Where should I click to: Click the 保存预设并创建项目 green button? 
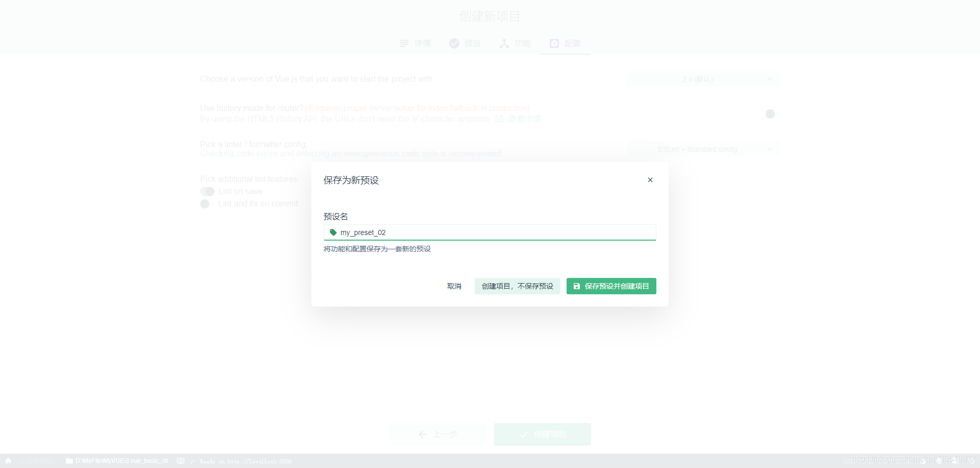pos(611,286)
